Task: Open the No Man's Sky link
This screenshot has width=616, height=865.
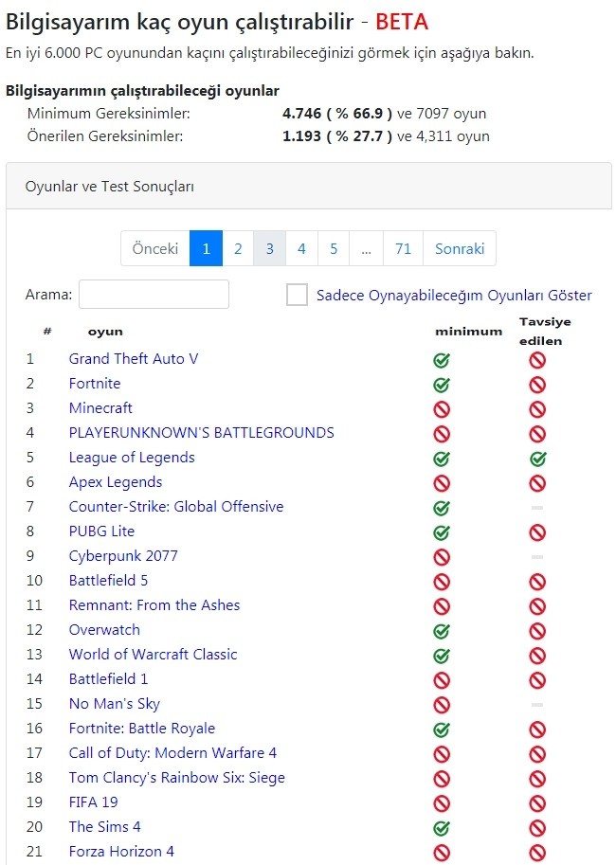Action: (x=115, y=704)
